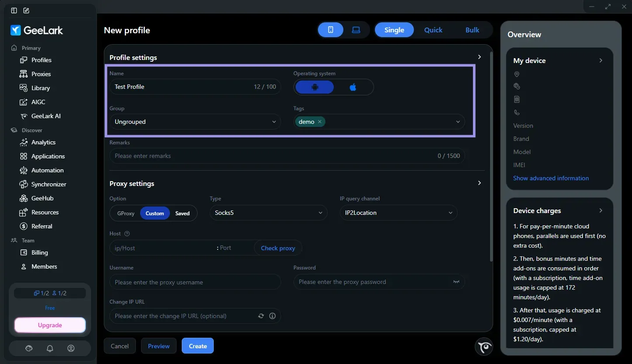The height and width of the screenshot is (364, 632).
Task: Expand the Tags dropdown
Action: (458, 122)
